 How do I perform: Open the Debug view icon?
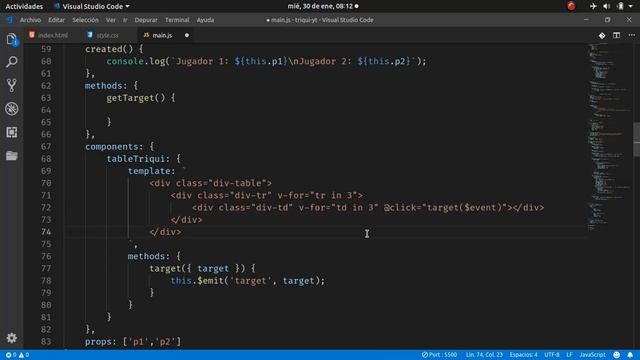(x=11, y=109)
